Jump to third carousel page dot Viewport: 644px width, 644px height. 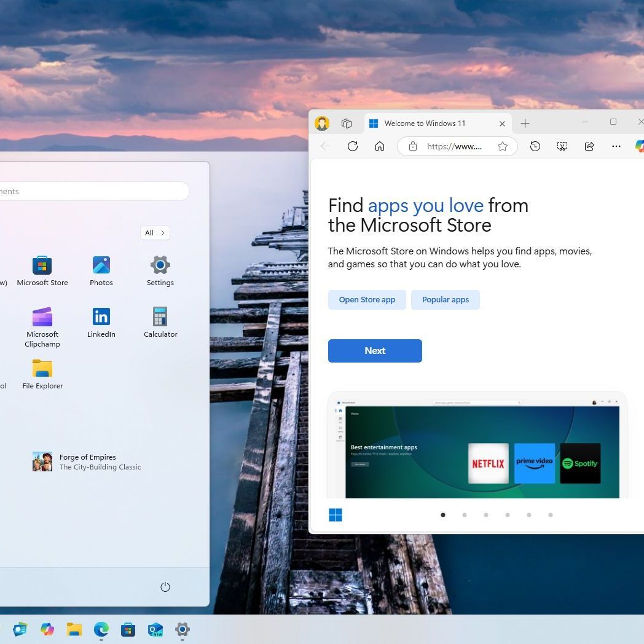[x=486, y=514]
